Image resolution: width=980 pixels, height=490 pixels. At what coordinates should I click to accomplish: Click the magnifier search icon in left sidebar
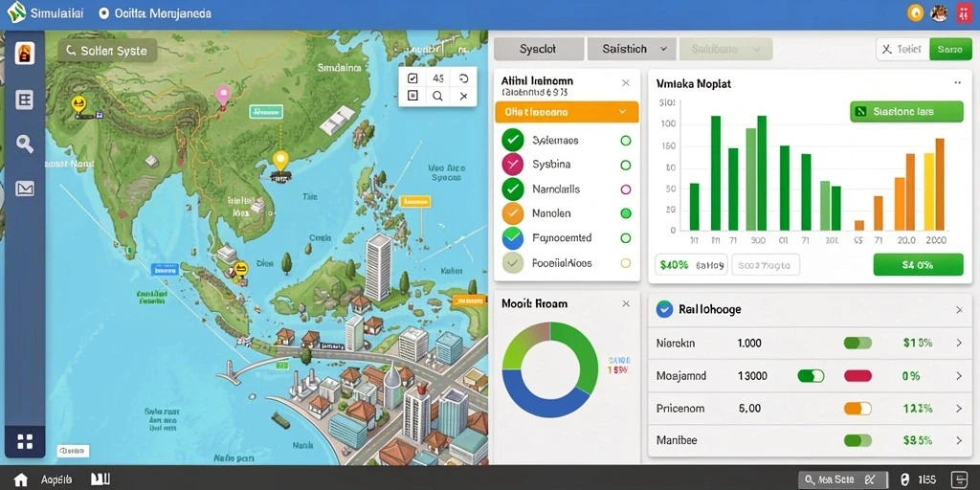tap(24, 144)
